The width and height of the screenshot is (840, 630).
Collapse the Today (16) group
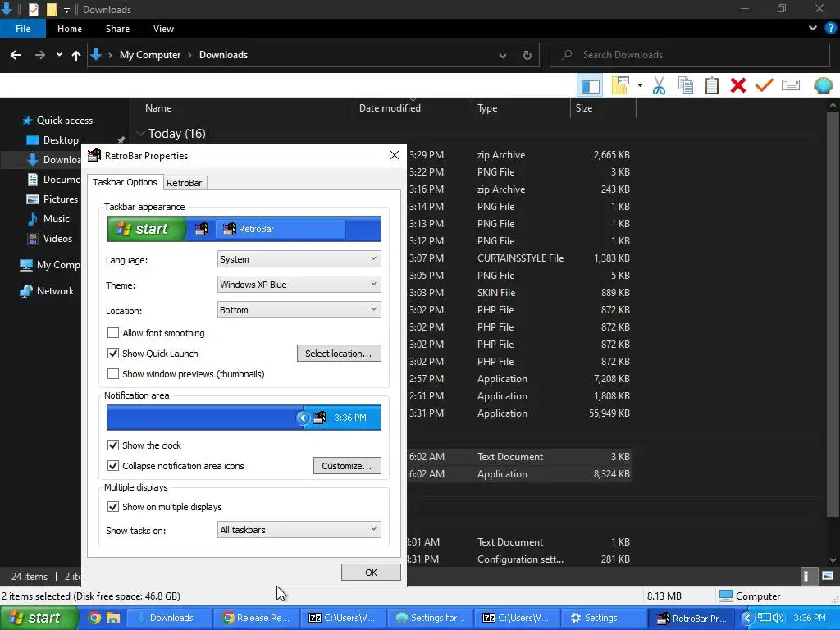click(x=140, y=134)
